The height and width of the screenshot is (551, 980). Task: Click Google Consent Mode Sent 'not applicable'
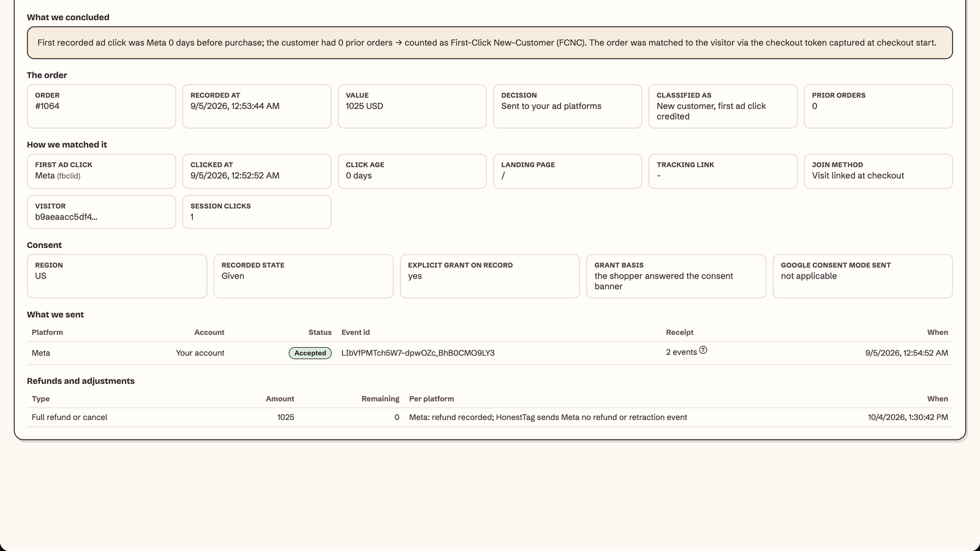[809, 276]
